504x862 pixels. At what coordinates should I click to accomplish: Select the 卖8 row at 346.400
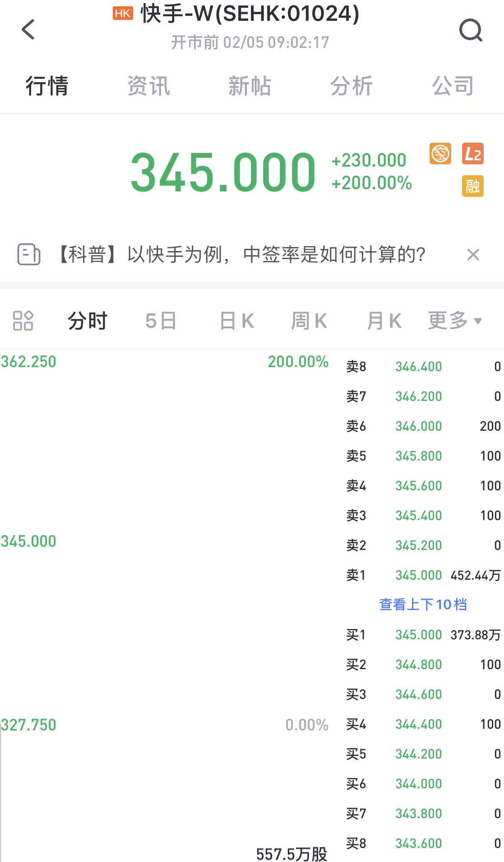coord(423,366)
